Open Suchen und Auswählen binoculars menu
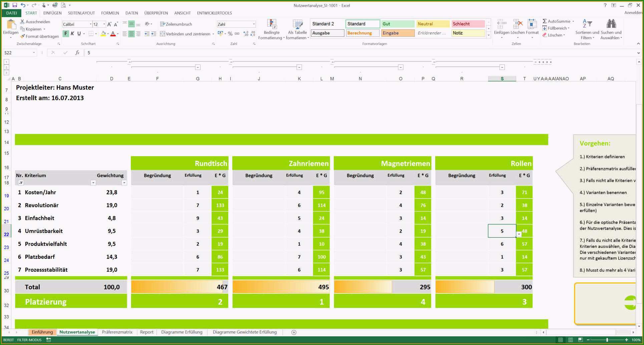The height and width of the screenshot is (345, 644). [611, 29]
